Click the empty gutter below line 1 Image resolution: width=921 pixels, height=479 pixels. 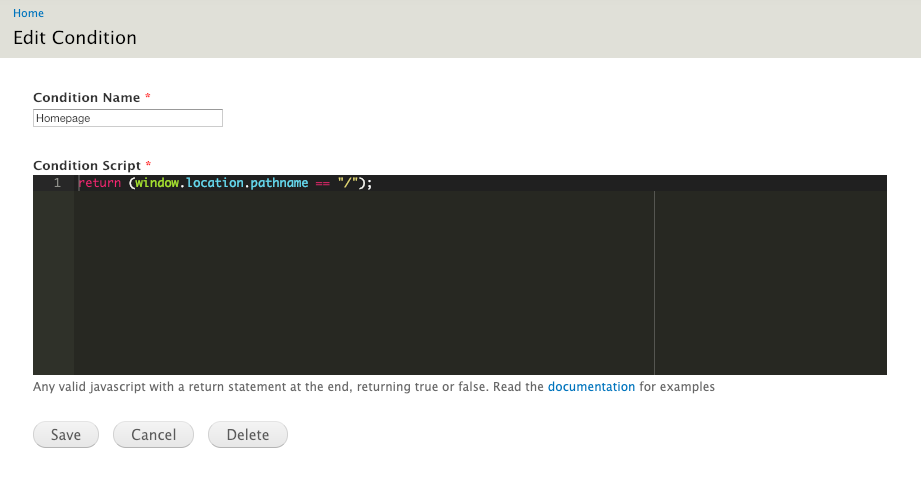[x=53, y=282]
